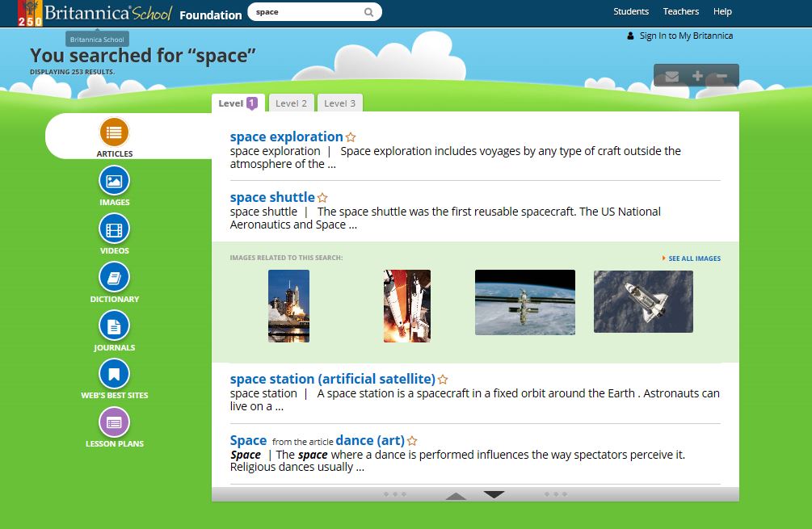Viewport: 812px width, 529px height.
Task: Open the Teachers menu
Action: [x=681, y=11]
